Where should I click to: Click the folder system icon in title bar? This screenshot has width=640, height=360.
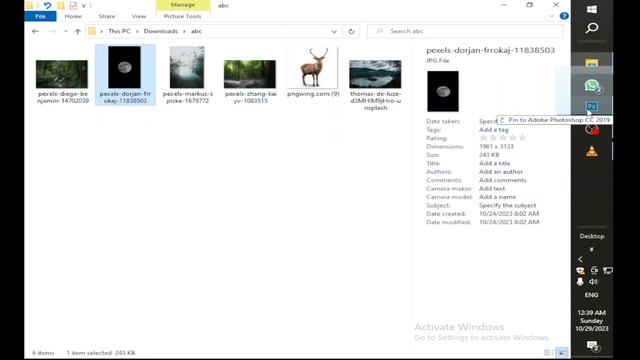tap(29, 5)
